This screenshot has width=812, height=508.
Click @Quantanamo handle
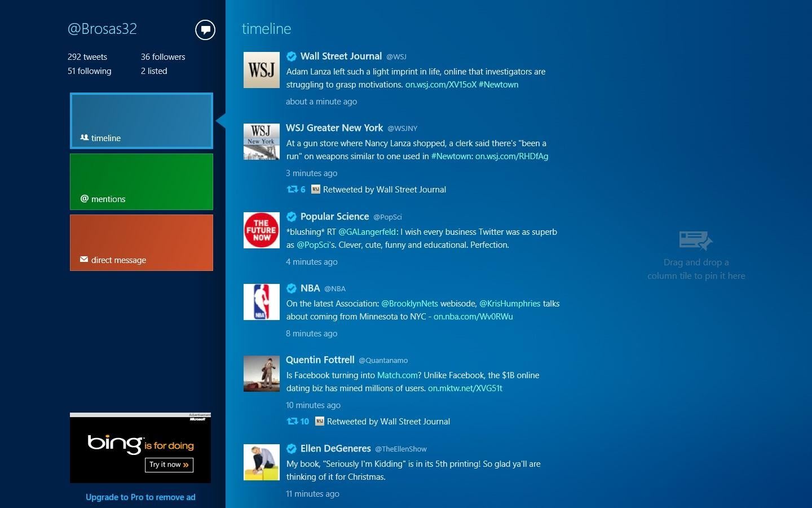tap(383, 361)
